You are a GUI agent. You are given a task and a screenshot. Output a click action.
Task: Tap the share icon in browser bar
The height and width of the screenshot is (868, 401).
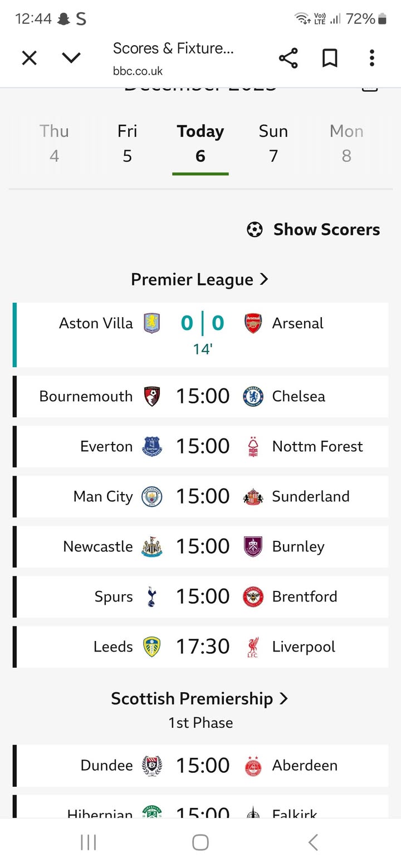pyautogui.click(x=288, y=58)
